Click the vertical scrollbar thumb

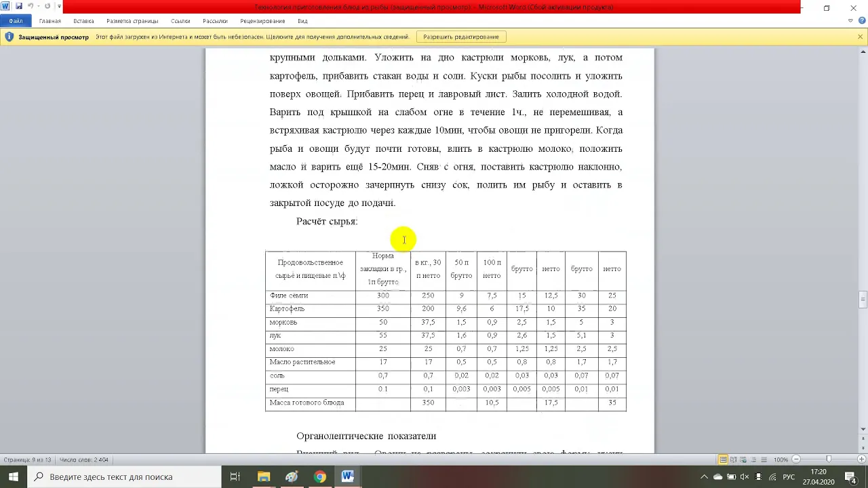click(863, 299)
